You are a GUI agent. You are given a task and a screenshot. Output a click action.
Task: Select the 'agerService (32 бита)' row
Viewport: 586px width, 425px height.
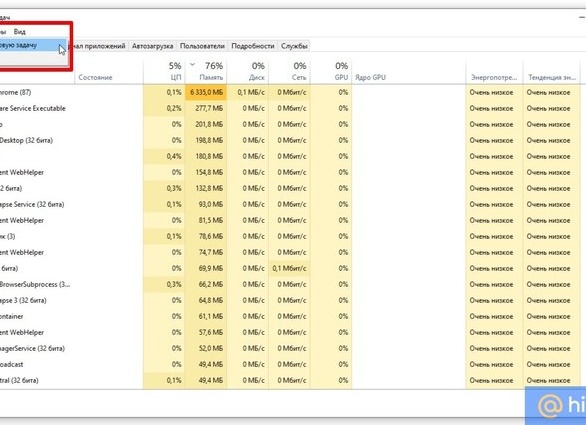point(290,348)
